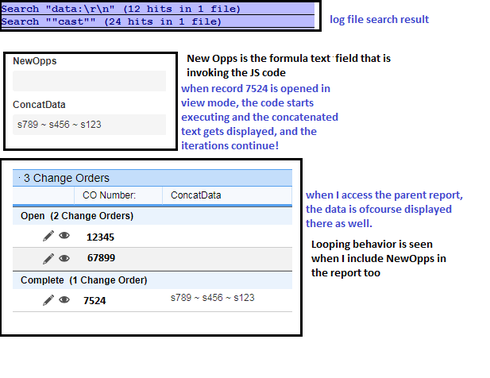Sort by the CO Number column header
Image resolution: width=490 pixels, height=378 pixels.
click(x=109, y=195)
